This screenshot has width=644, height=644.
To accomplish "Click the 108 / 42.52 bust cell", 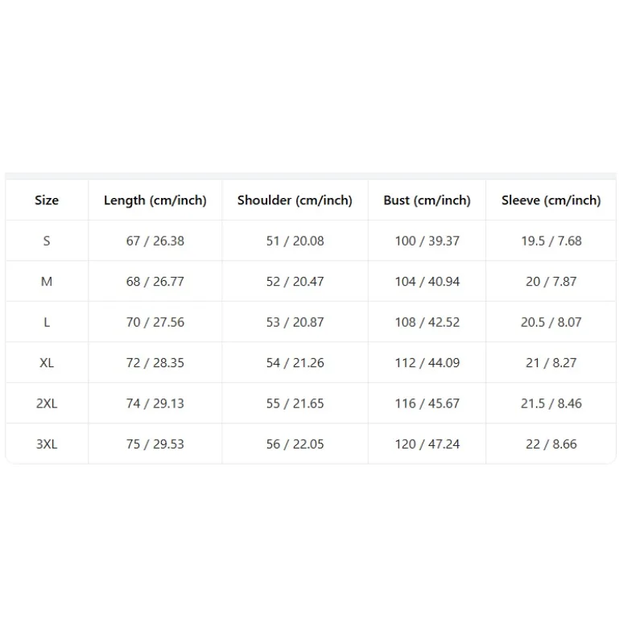I will coord(427,322).
